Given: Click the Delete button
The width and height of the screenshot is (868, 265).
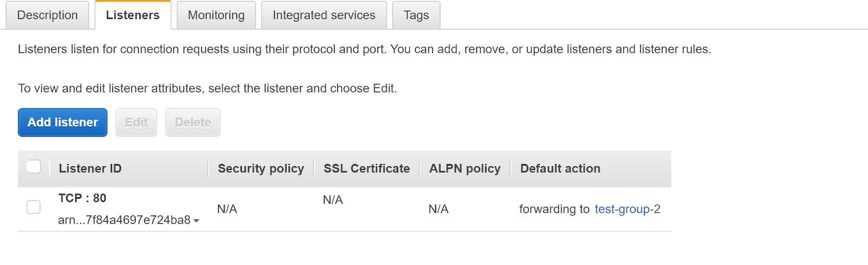Looking at the screenshot, I should 193,123.
